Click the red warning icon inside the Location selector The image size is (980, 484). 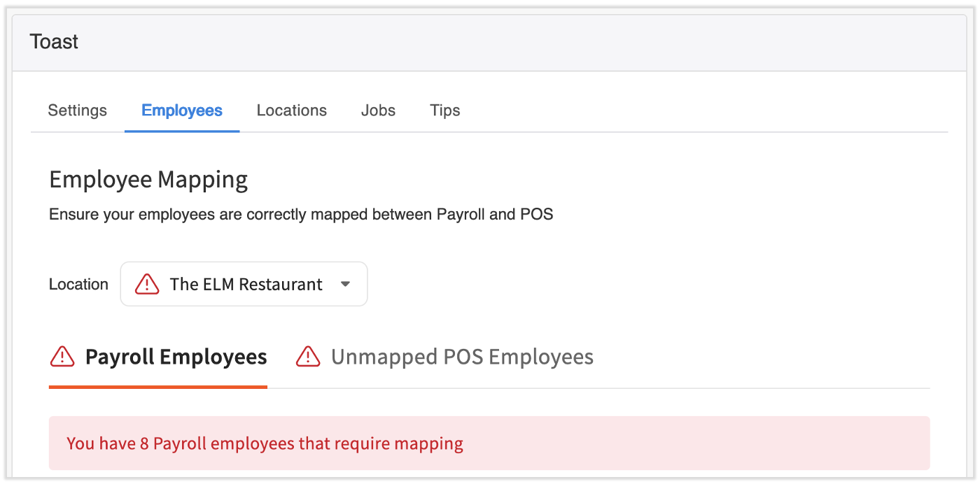tap(146, 283)
